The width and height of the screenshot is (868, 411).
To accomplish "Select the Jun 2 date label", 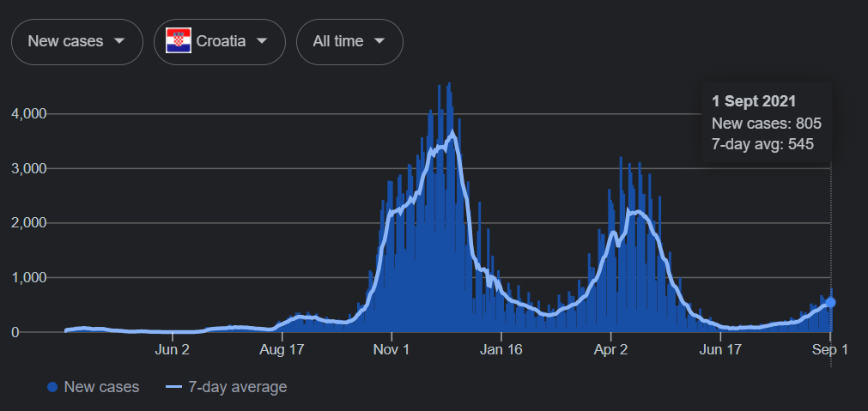I will (173, 350).
